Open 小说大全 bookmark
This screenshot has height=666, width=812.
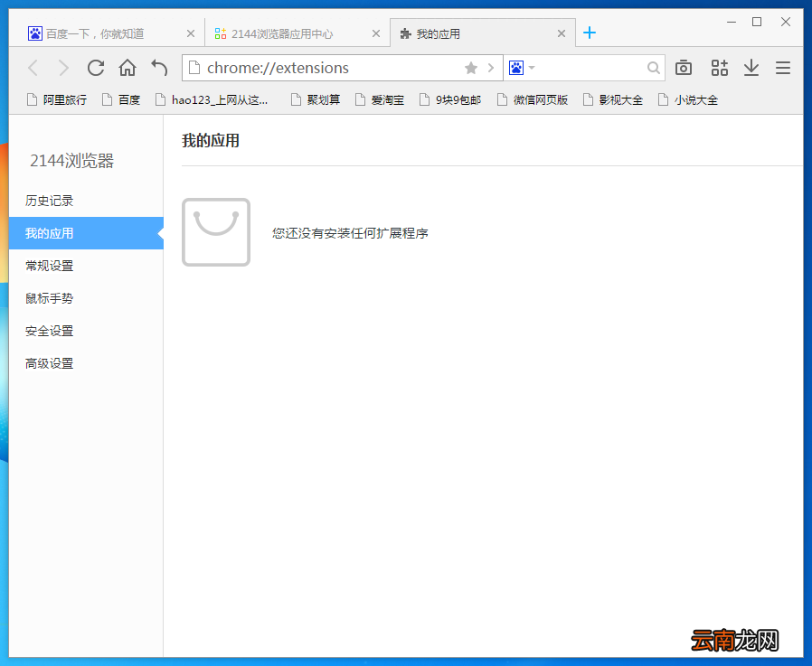pos(688,100)
